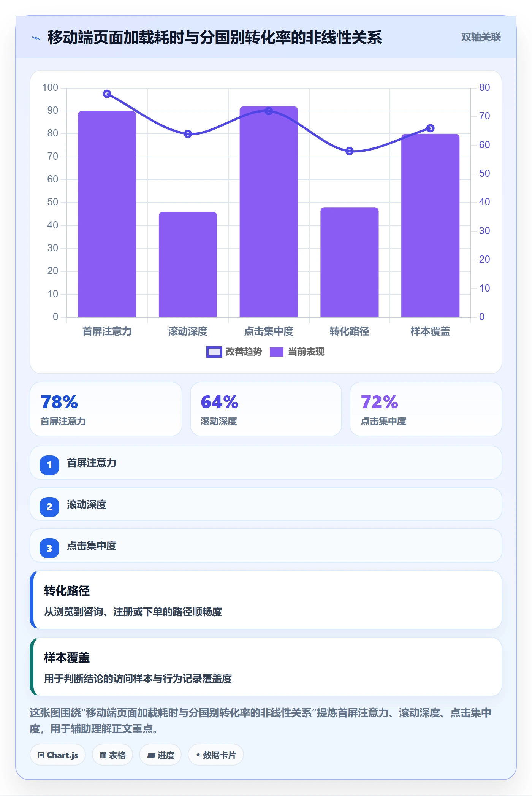Toggle the 当前表现 legend swatch

(x=276, y=352)
